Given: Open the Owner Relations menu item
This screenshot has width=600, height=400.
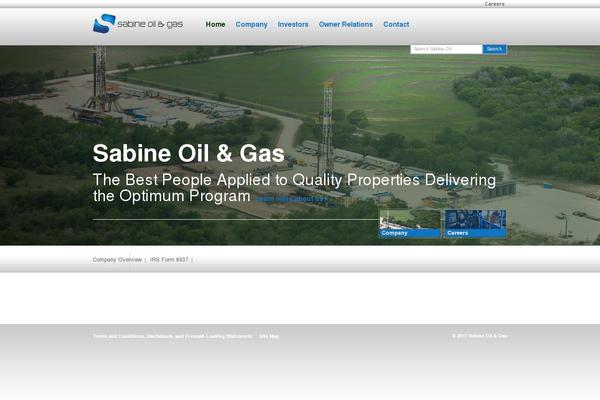Looking at the screenshot, I should click(x=346, y=24).
